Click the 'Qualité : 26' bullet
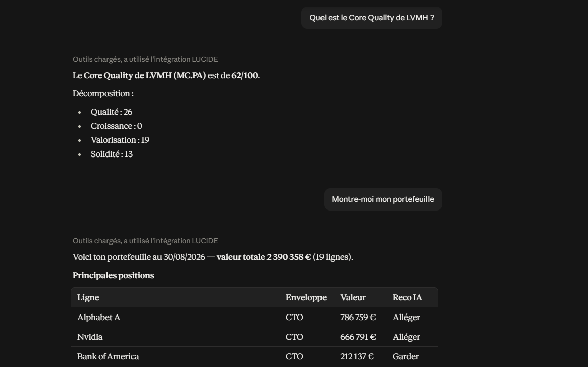The width and height of the screenshot is (588, 367). (x=112, y=112)
